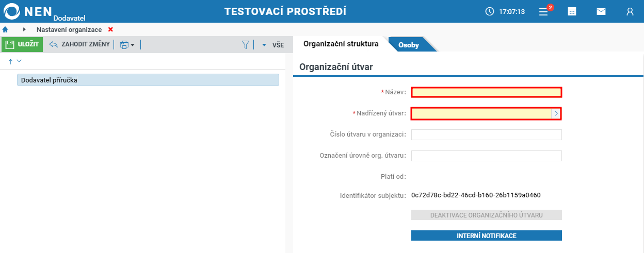Select Dodavatel příručka tree item
Screen dimensions: 644x253
point(148,80)
